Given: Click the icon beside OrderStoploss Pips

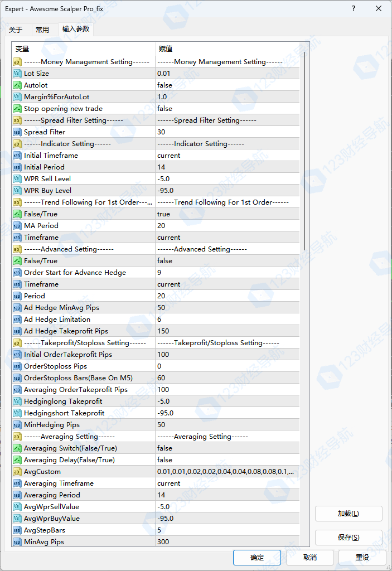Looking at the screenshot, I should [17, 366].
